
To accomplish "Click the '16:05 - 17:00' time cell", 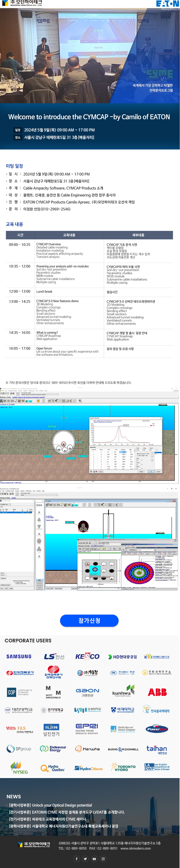I will (x=20, y=348).
